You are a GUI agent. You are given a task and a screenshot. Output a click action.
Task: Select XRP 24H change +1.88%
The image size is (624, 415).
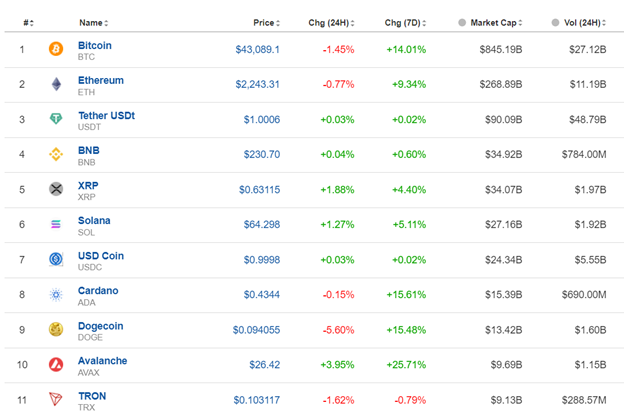click(x=337, y=189)
